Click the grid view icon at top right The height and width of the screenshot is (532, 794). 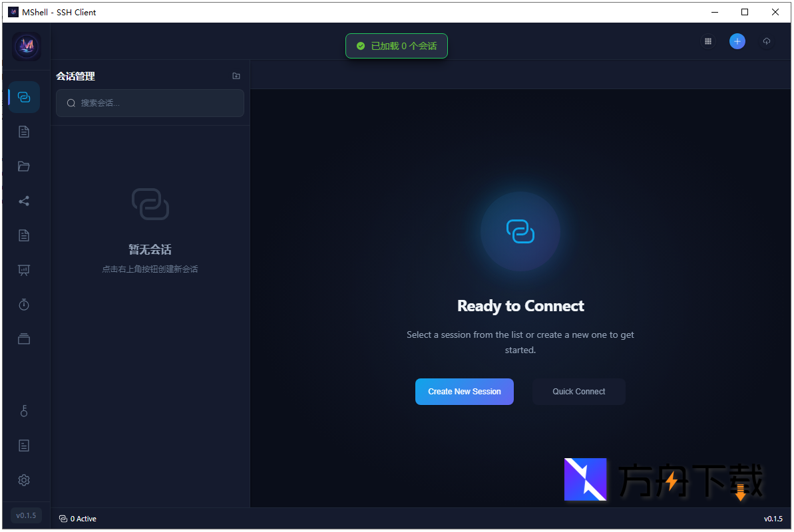(x=708, y=41)
